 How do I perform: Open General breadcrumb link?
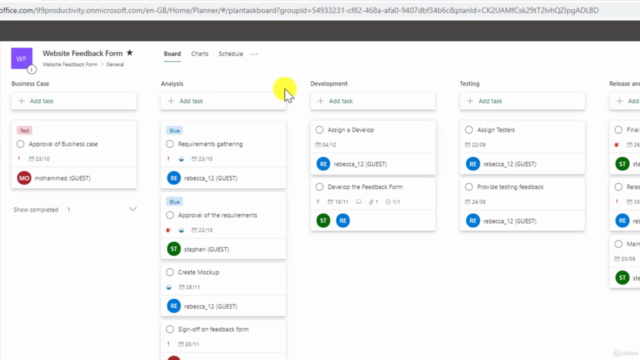115,64
